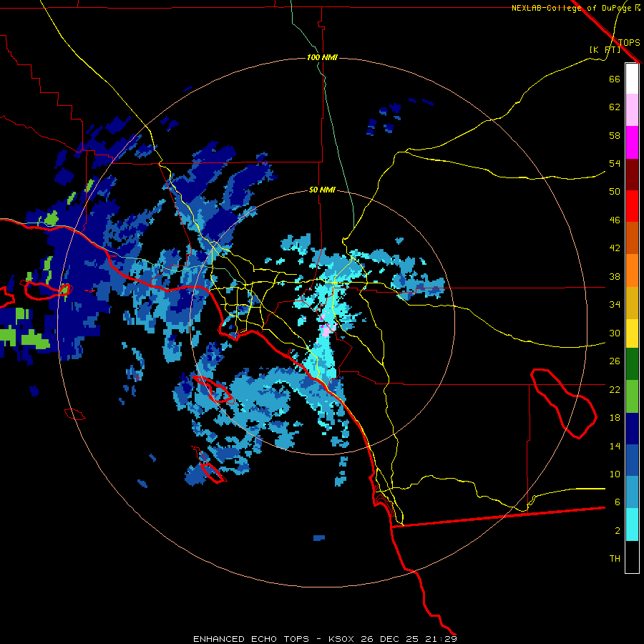The height and width of the screenshot is (644, 644).
Task: Click the medium blue swatch in the color scale
Action: pos(632,460)
